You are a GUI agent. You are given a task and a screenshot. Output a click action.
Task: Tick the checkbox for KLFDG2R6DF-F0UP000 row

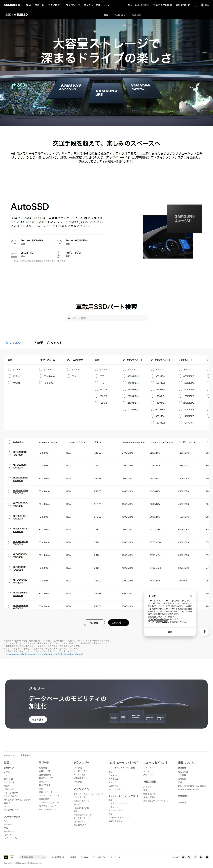[9, 453]
